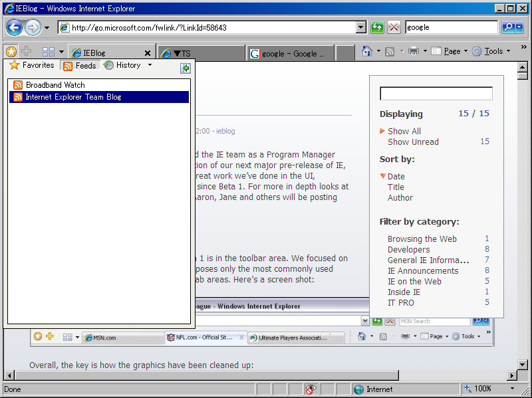Click the Internet Explorer title bar icon
The image size is (532, 398).
tap(9, 9)
